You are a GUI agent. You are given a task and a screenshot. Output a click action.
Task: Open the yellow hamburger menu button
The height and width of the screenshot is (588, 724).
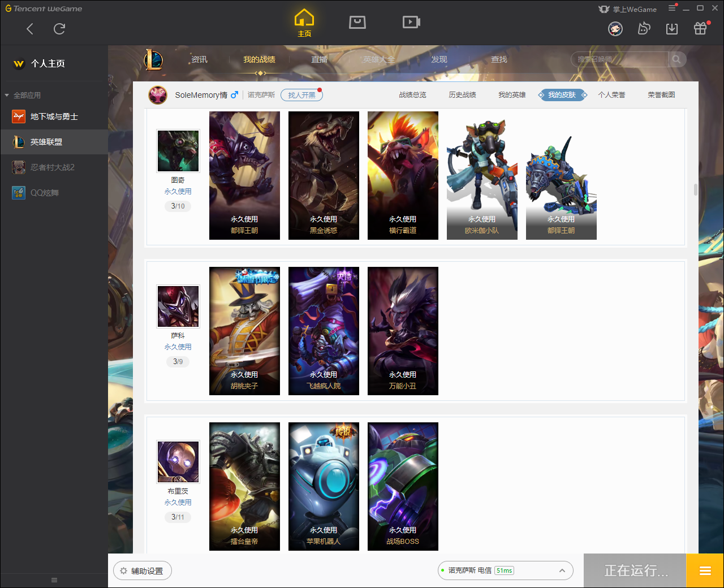point(705,570)
